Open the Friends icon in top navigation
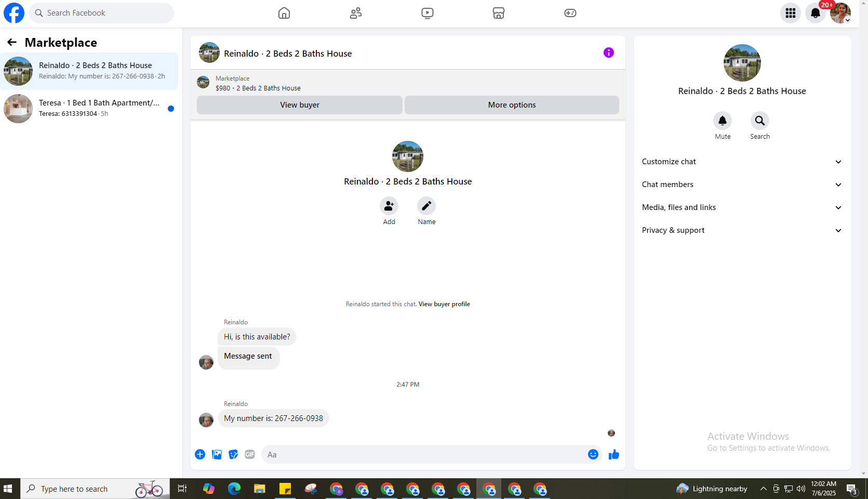Image resolution: width=868 pixels, height=499 pixels. [356, 13]
